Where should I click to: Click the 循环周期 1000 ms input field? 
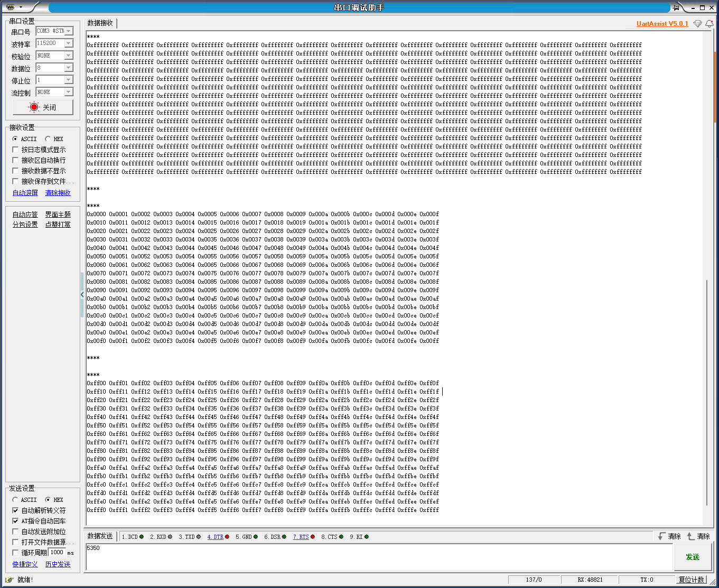57,552
